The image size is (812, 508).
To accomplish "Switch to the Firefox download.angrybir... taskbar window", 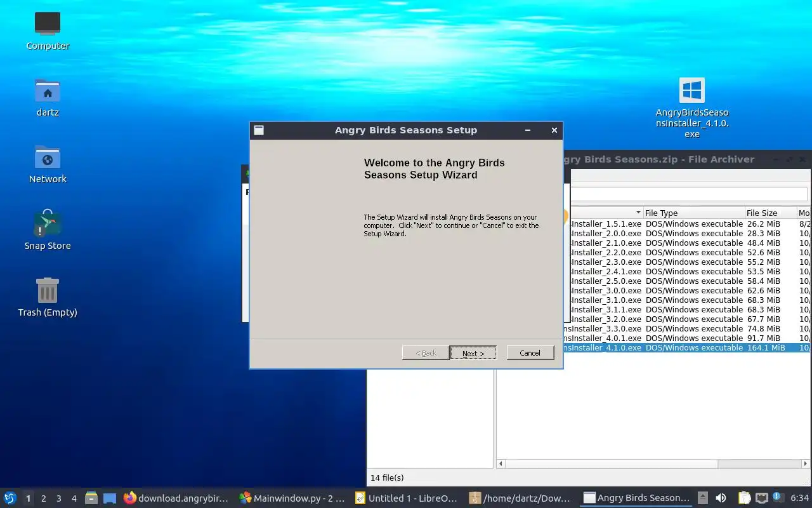I will point(176,498).
